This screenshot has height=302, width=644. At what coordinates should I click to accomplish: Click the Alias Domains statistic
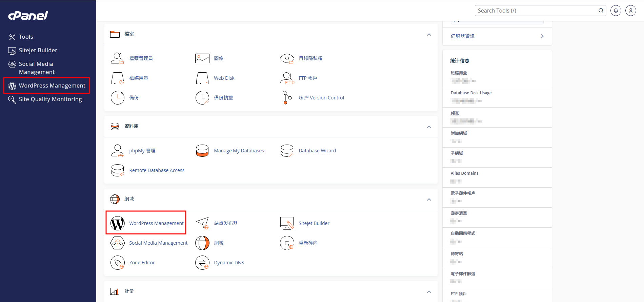[464, 173]
